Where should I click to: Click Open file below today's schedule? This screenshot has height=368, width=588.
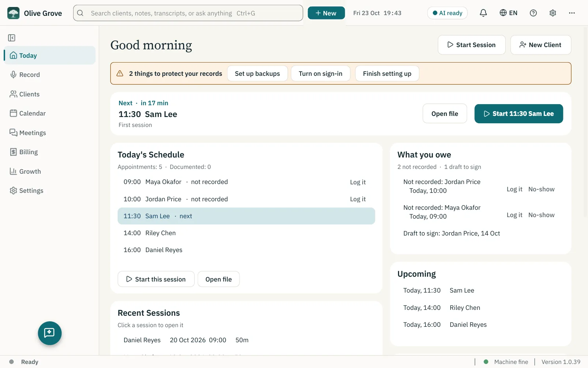point(219,279)
